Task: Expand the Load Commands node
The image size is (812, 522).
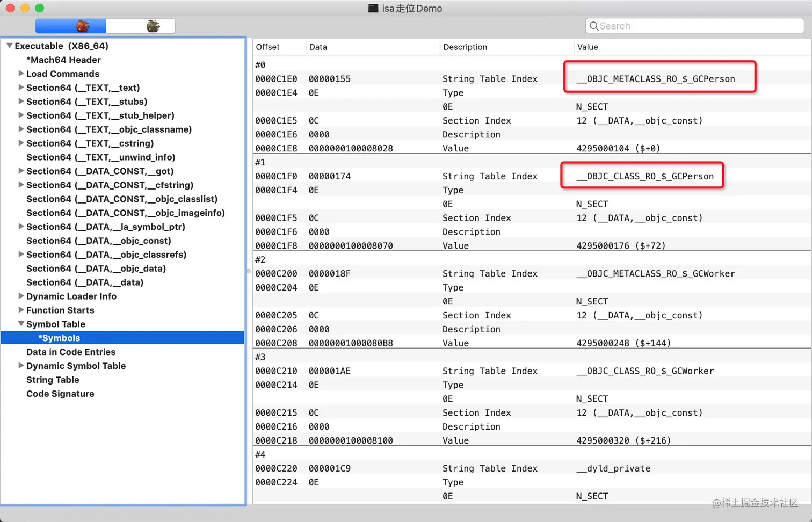Action: 21,74
